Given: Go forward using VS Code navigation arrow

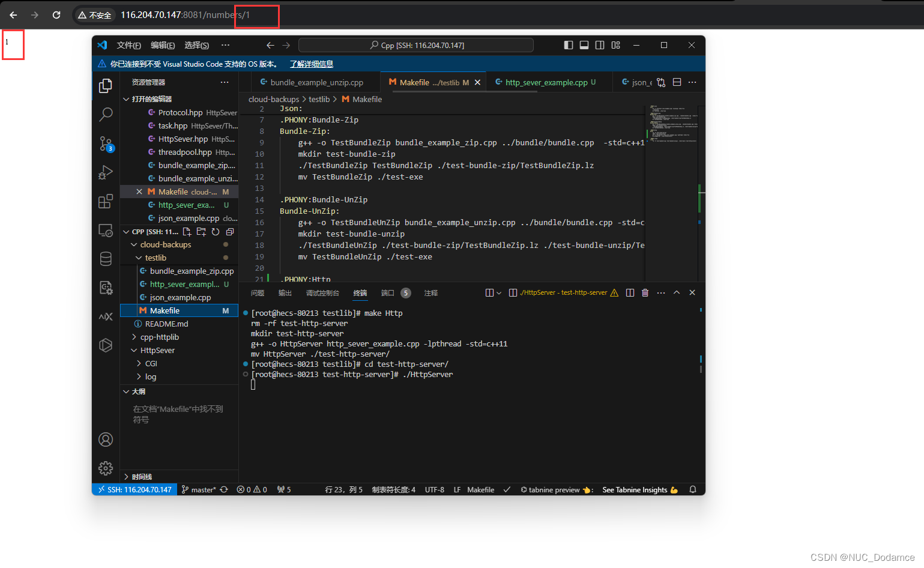Looking at the screenshot, I should (x=286, y=45).
